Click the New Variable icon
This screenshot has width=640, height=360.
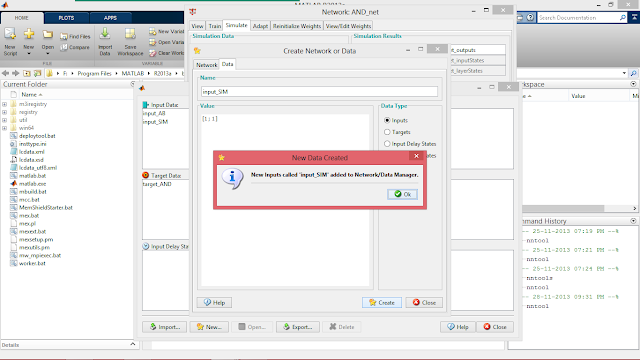[x=152, y=31]
